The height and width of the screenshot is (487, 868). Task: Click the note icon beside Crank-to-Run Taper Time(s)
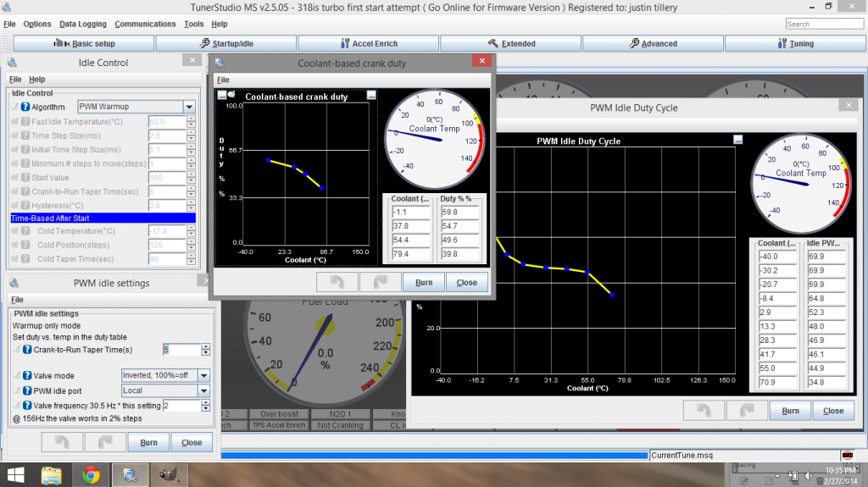tap(17, 350)
